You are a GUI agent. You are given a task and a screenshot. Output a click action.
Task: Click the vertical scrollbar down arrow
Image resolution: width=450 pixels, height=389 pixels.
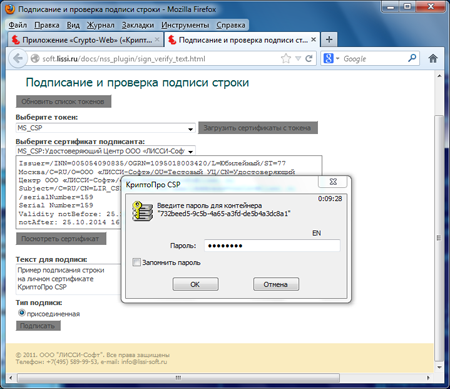tap(439, 367)
